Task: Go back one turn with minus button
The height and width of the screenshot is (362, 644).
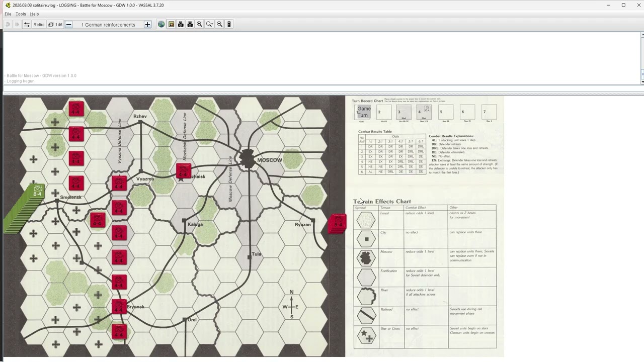Action: tap(69, 24)
